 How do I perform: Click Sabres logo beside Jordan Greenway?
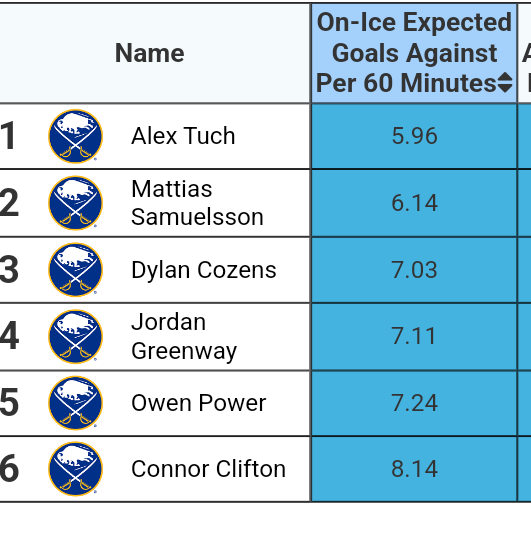coord(75,336)
